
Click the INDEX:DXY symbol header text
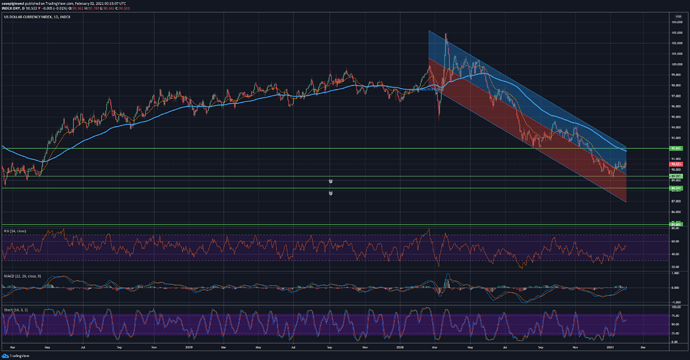(11, 8)
